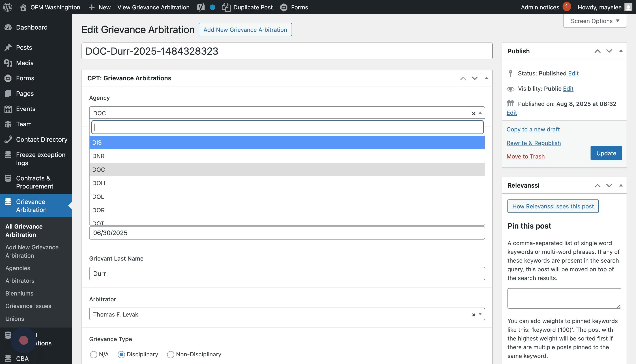Remove the Thomas F. Levak arbitrator selection

[473, 315]
